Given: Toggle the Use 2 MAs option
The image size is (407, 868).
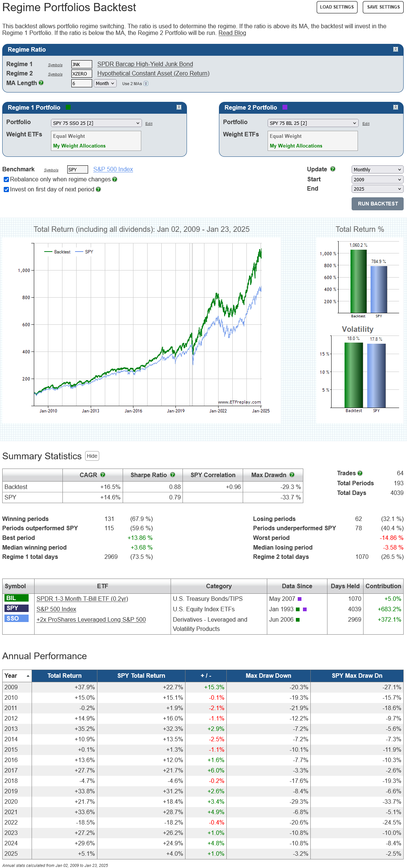Looking at the screenshot, I should 146,84.
